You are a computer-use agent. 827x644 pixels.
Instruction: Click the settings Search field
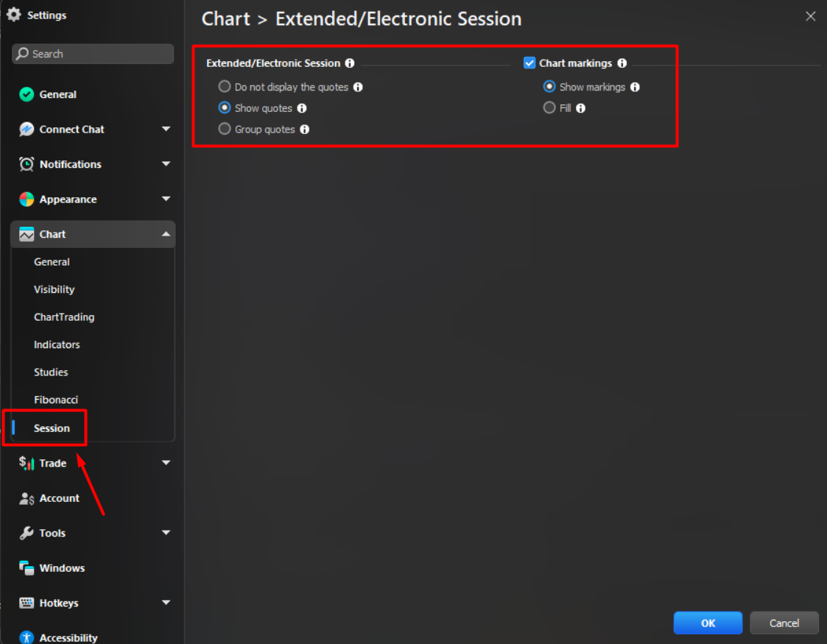[x=93, y=54]
